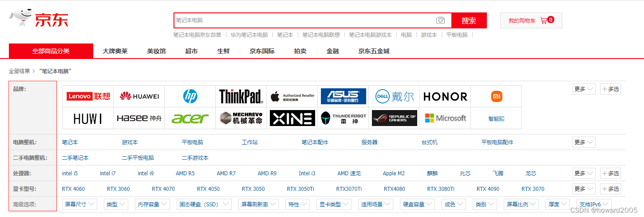Select the acer brand logo
The image size is (644, 217).
coord(190,118)
